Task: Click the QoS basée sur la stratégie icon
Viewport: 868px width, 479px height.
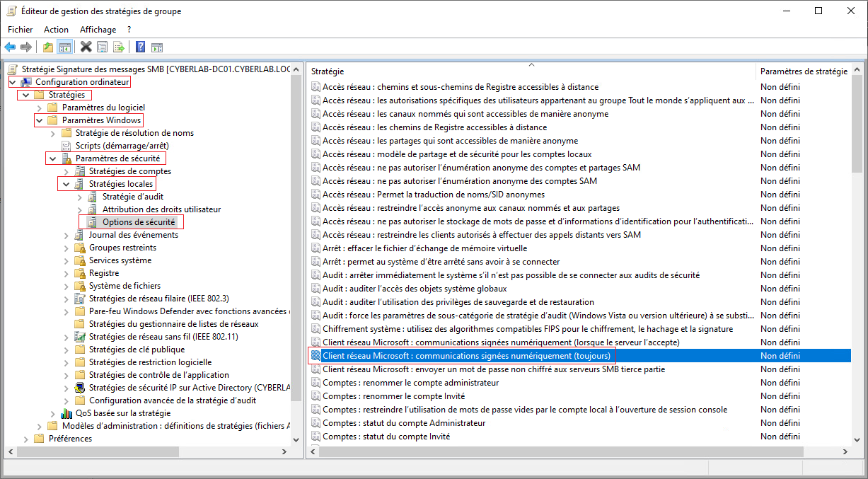Action: point(67,413)
